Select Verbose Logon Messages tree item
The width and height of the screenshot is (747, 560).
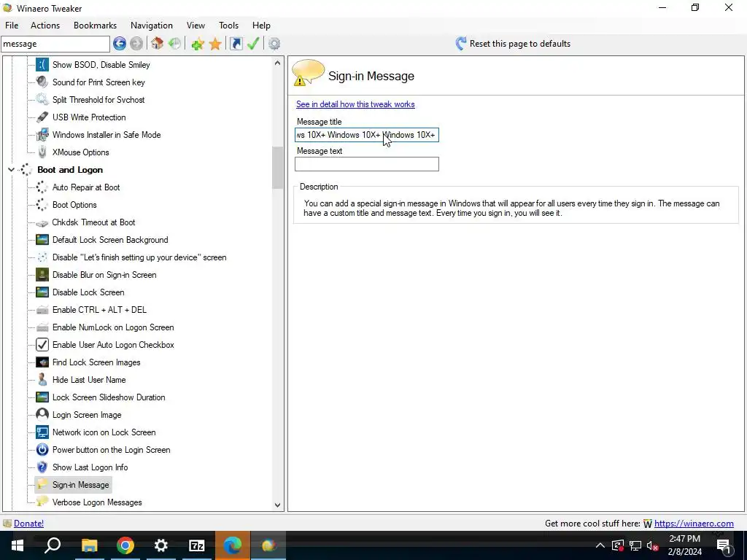[97, 502]
